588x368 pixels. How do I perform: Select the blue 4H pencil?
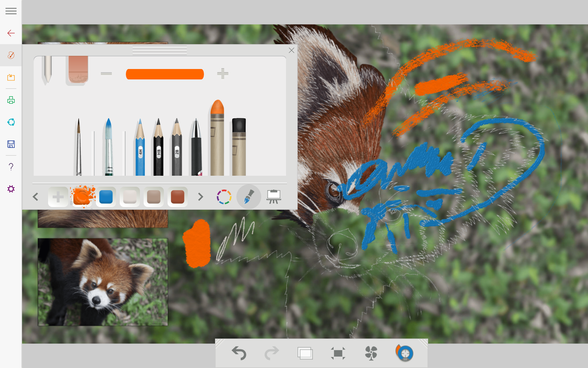pos(140,147)
